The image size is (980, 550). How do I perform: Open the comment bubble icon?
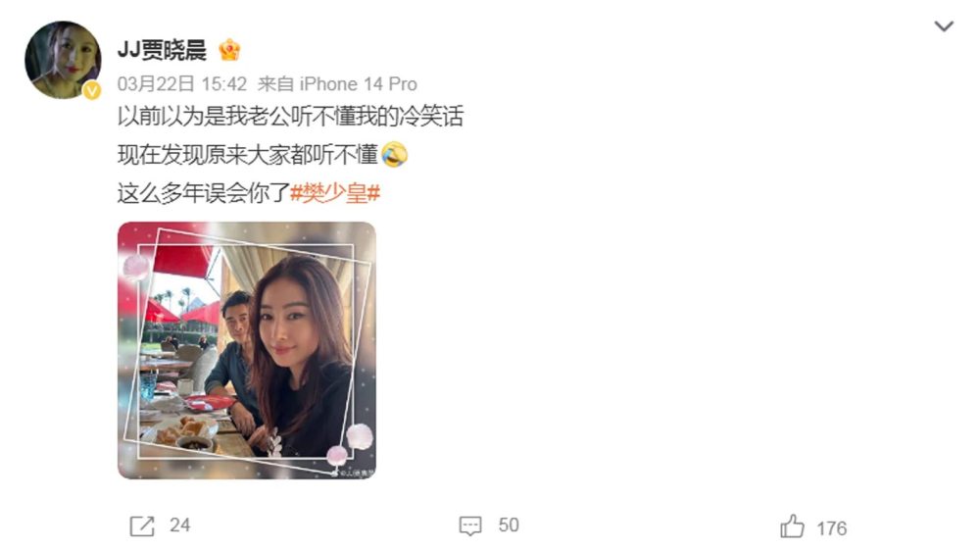(x=470, y=525)
